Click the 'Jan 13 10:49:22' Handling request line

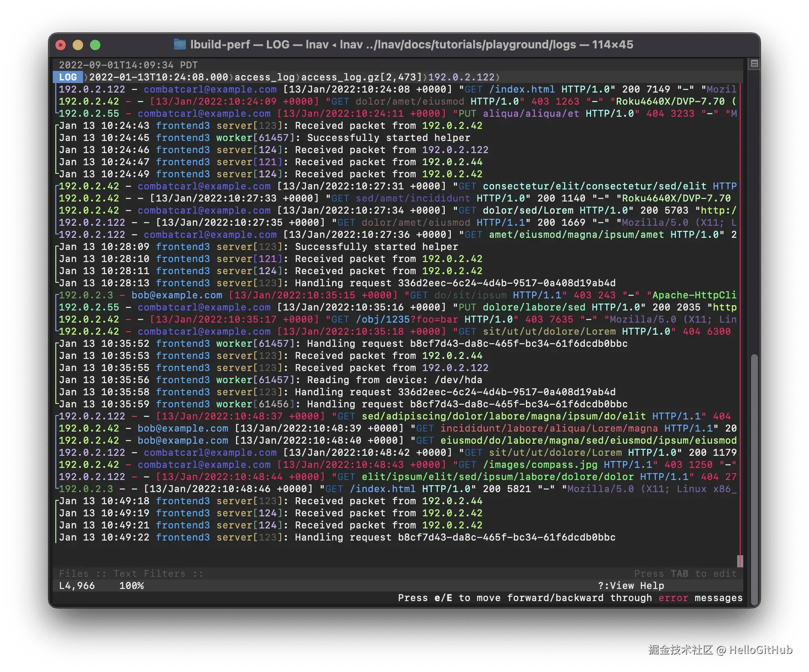point(337,538)
